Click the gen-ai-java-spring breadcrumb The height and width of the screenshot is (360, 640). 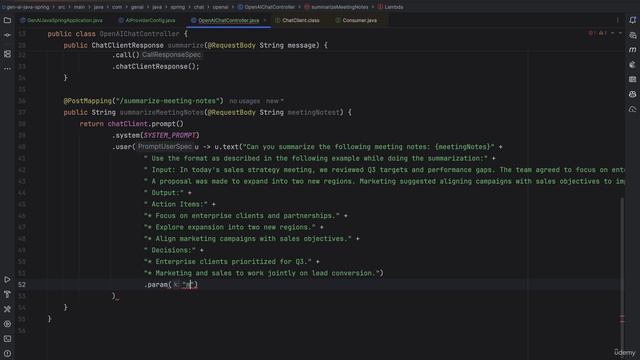pyautogui.click(x=25, y=7)
